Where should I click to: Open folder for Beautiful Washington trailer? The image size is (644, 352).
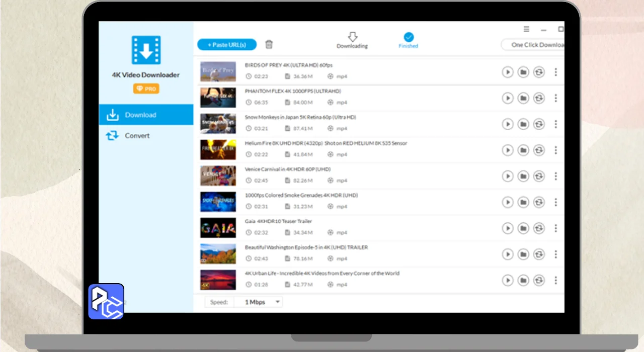click(x=523, y=254)
